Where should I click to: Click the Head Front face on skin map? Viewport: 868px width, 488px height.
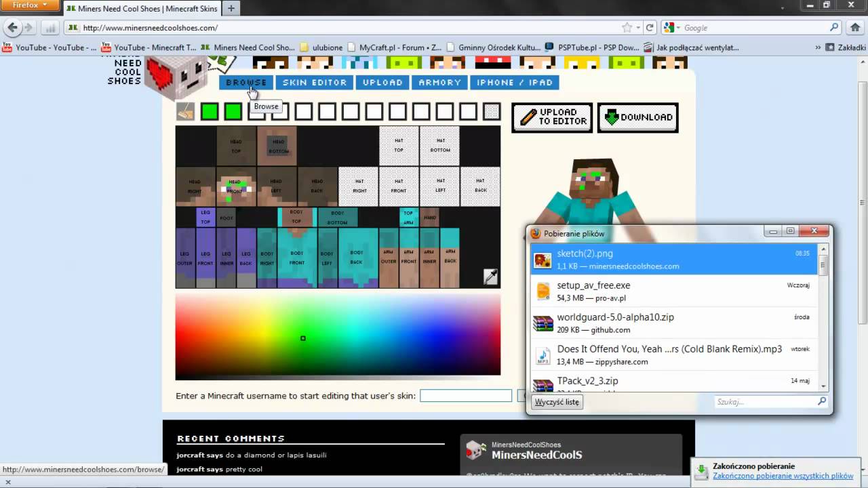pyautogui.click(x=235, y=186)
